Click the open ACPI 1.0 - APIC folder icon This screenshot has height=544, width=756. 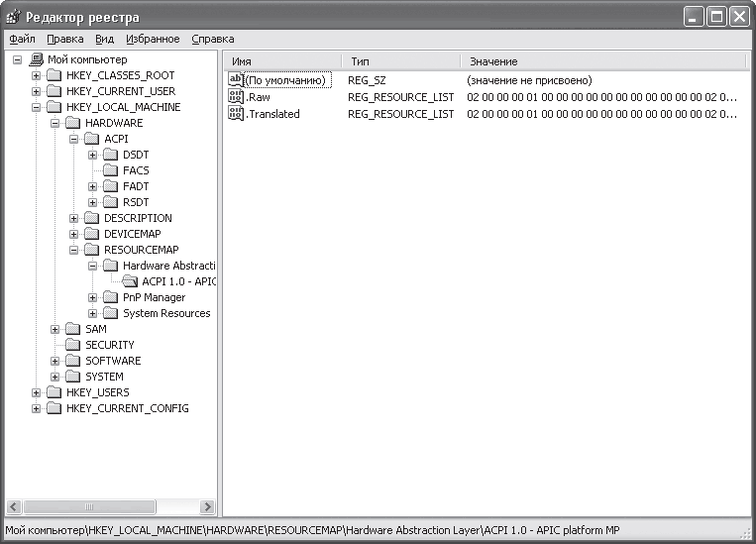[x=130, y=281]
